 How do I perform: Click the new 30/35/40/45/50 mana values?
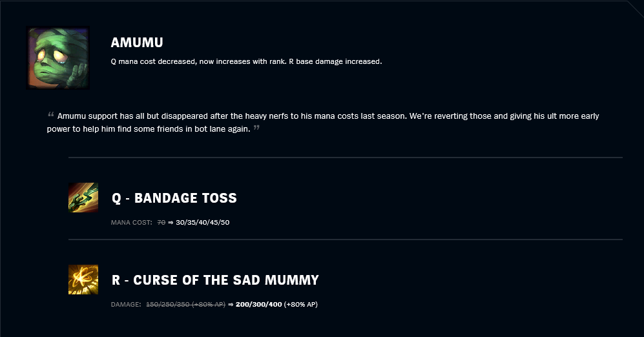click(202, 223)
